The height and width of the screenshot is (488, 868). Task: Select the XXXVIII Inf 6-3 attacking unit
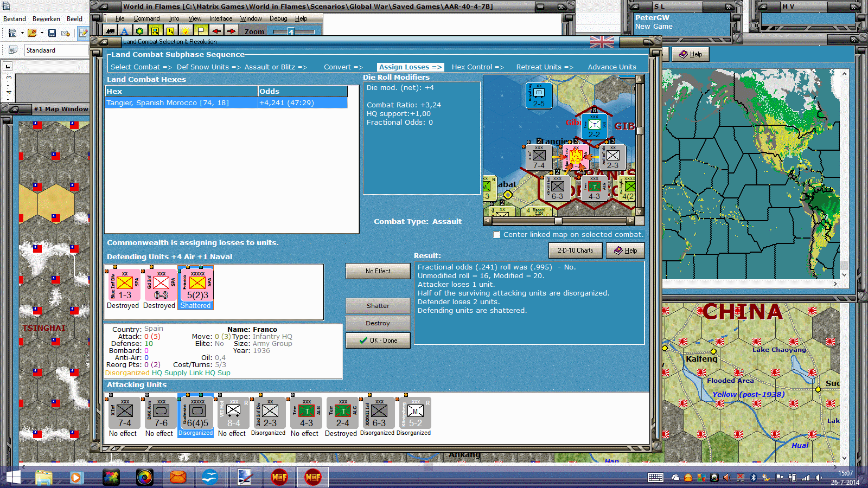(x=378, y=415)
